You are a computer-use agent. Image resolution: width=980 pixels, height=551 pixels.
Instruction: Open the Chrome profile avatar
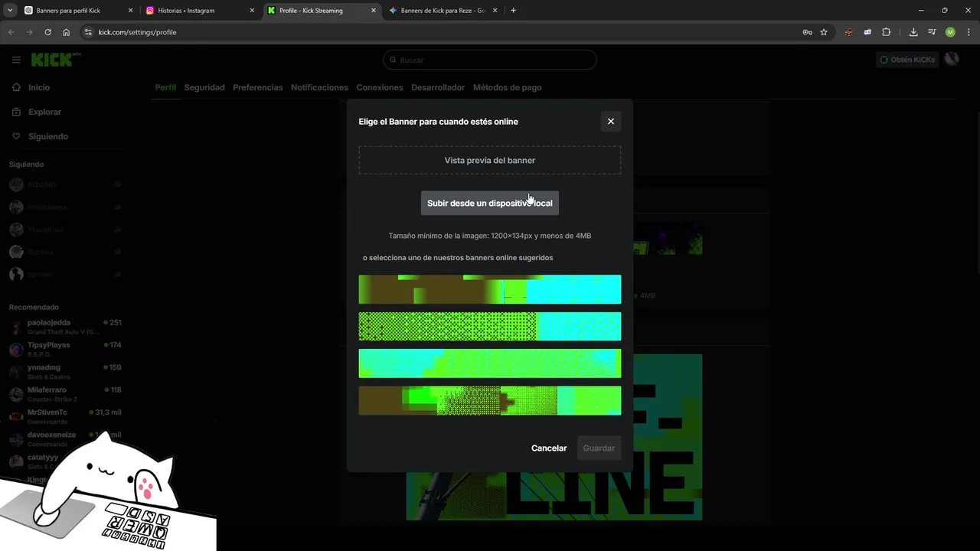click(x=950, y=32)
